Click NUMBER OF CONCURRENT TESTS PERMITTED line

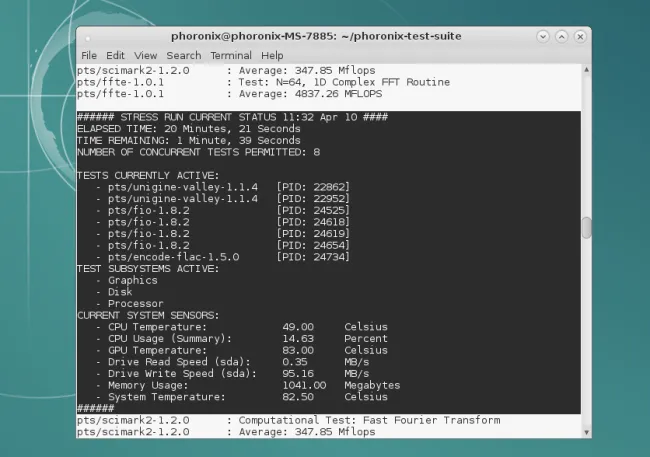(x=199, y=152)
